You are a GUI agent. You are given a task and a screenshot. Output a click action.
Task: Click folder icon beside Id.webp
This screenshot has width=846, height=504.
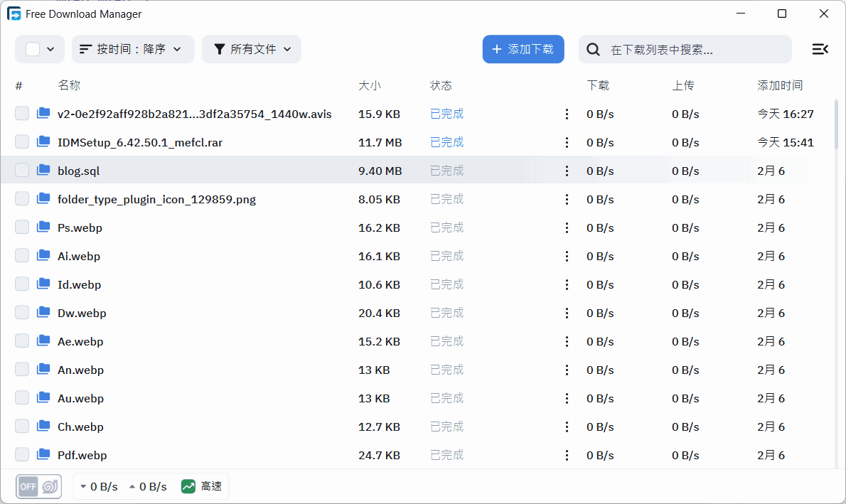pyautogui.click(x=43, y=284)
